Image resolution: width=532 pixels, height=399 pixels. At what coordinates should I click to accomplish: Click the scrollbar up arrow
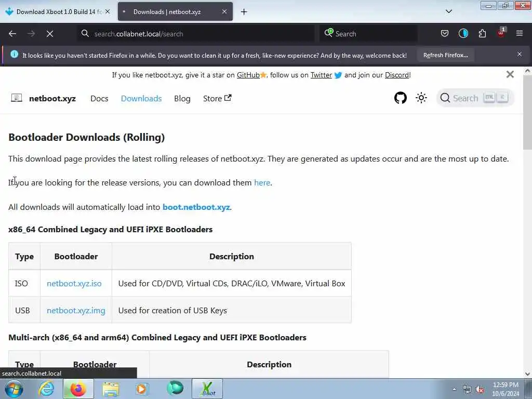pos(527,71)
